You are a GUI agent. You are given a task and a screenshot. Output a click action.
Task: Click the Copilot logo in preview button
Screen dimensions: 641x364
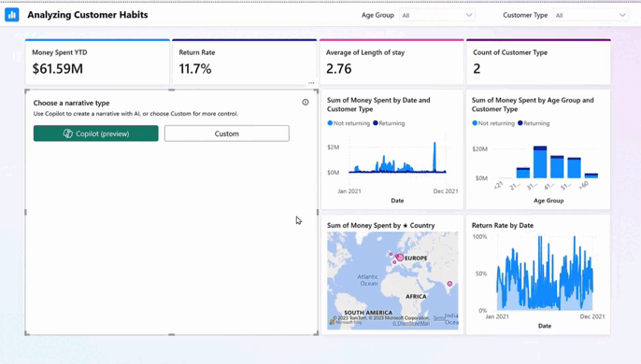point(68,133)
